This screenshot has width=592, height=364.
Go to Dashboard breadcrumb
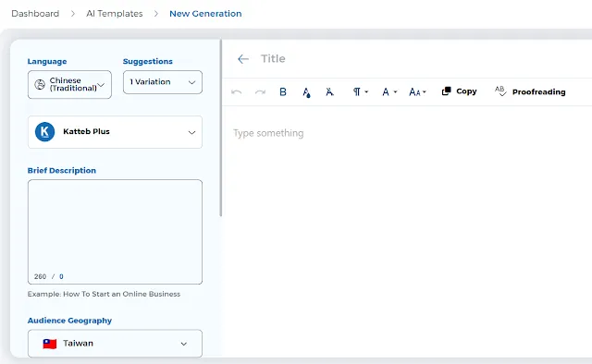pyautogui.click(x=35, y=14)
